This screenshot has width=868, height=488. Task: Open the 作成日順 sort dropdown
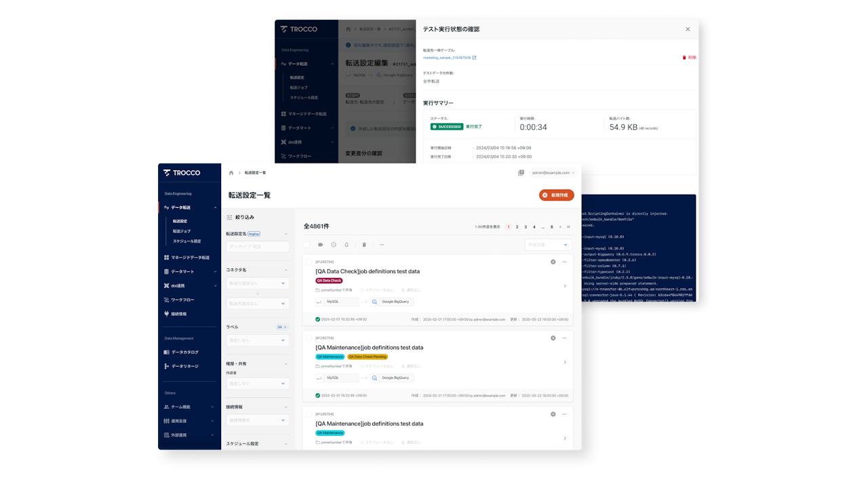(548, 245)
